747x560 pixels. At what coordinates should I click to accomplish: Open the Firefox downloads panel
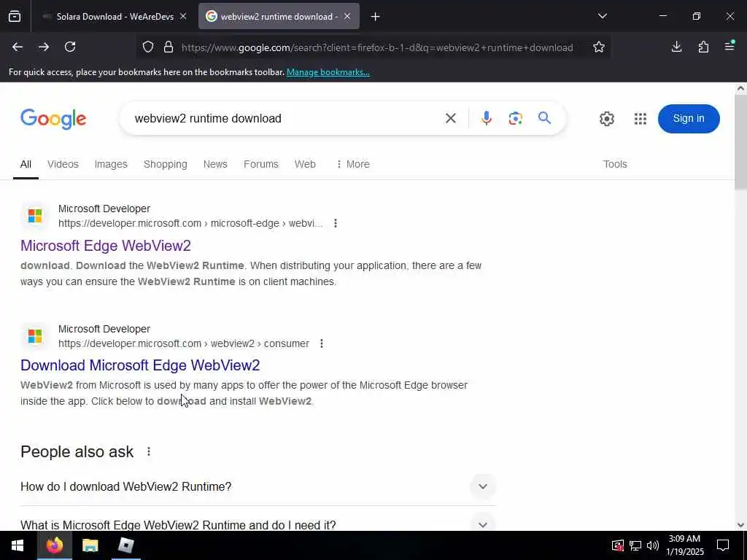coord(676,47)
